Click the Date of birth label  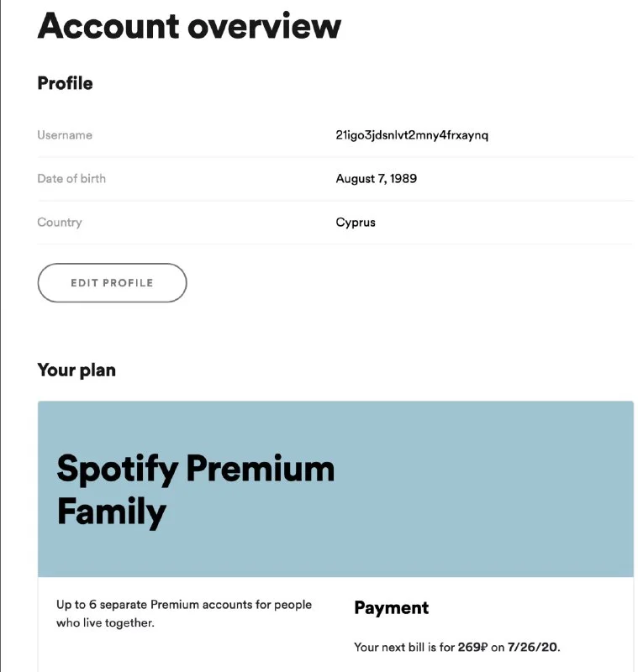pos(71,179)
